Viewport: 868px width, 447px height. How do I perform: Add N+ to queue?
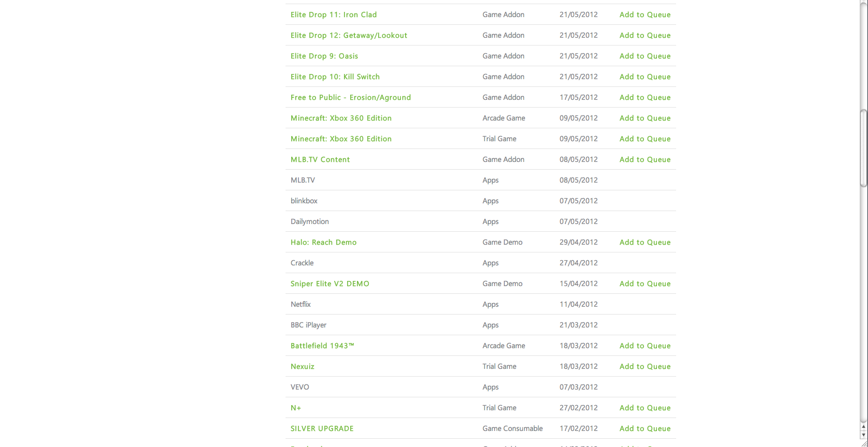pyautogui.click(x=645, y=408)
